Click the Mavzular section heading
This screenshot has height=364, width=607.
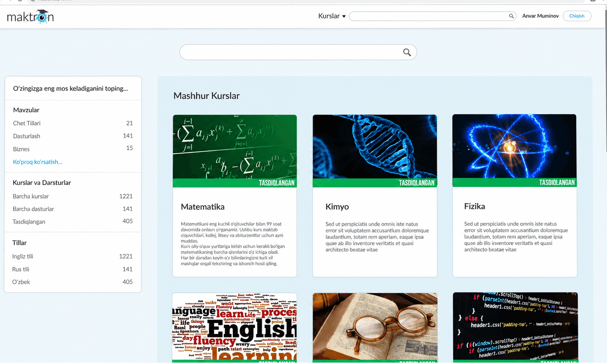(26, 110)
